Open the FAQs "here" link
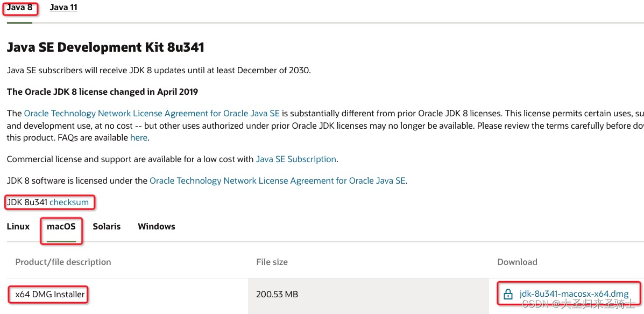The width and height of the screenshot is (644, 314). point(138,138)
